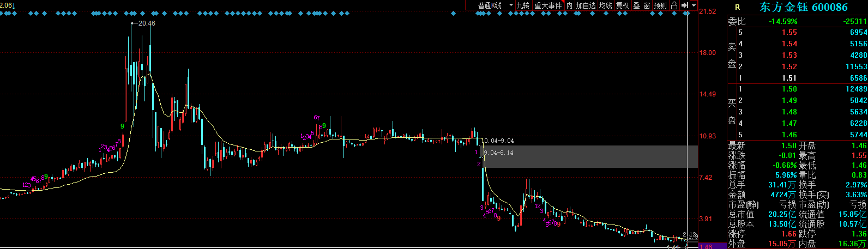Select sell level 3 price 1.53
868x249 pixels.
(789, 55)
